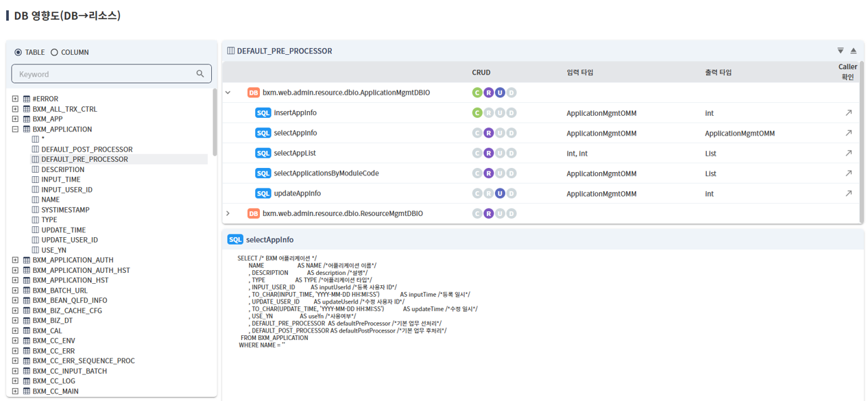Click the caller arrow icon for selectAppList
The width and height of the screenshot is (868, 401).
(x=849, y=153)
